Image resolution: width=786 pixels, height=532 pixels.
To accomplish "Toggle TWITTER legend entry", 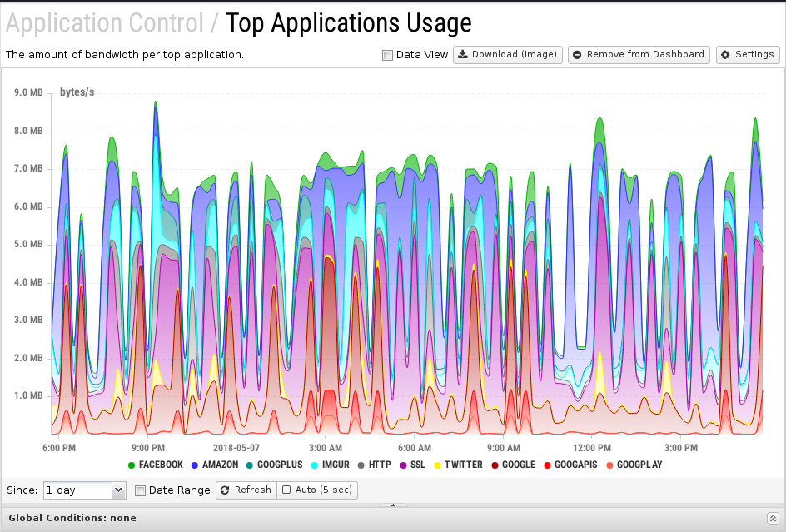I will click(458, 465).
